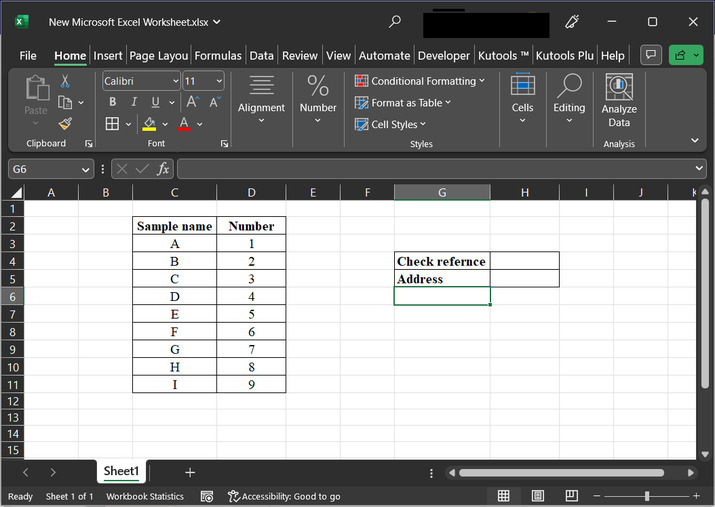The width and height of the screenshot is (715, 507).
Task: Toggle Underline formatting
Action: (x=156, y=102)
